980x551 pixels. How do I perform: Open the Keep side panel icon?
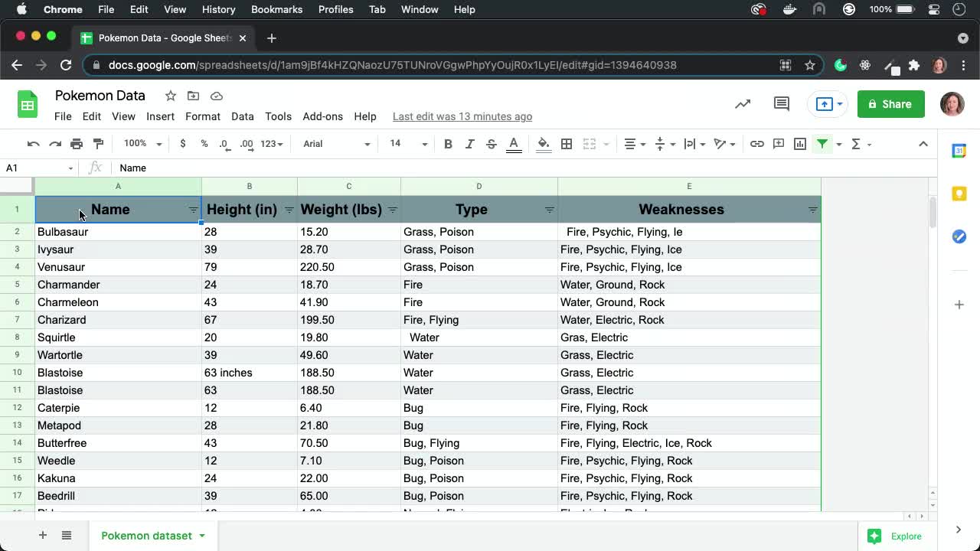[x=959, y=194]
